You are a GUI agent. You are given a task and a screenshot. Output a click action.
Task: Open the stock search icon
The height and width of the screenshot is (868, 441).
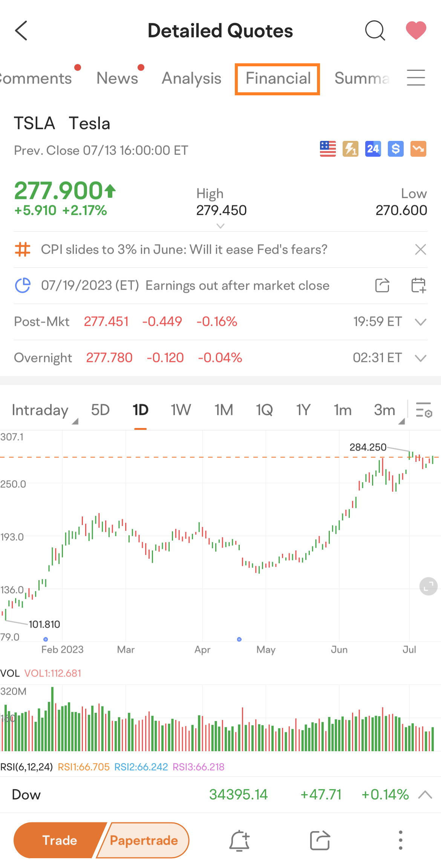tap(375, 31)
